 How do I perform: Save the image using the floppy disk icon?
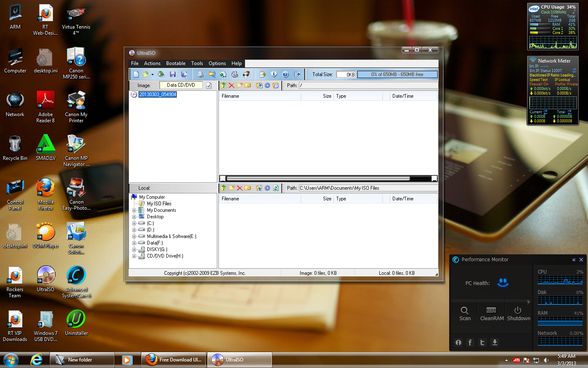(x=173, y=74)
